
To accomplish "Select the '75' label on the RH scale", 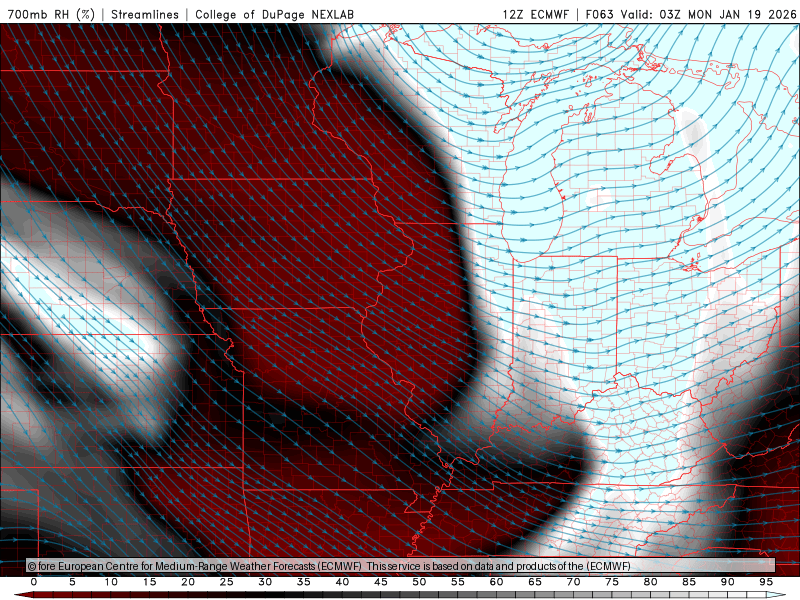I will 612,582.
